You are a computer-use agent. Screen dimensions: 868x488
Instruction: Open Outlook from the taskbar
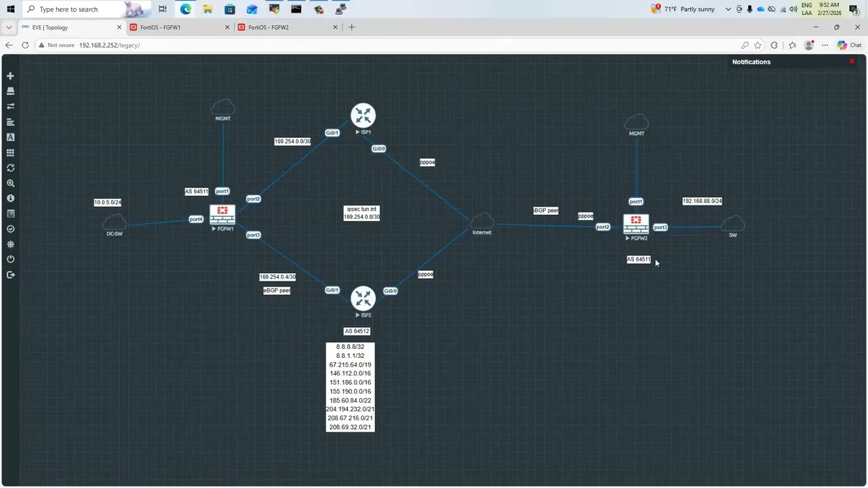(x=252, y=9)
